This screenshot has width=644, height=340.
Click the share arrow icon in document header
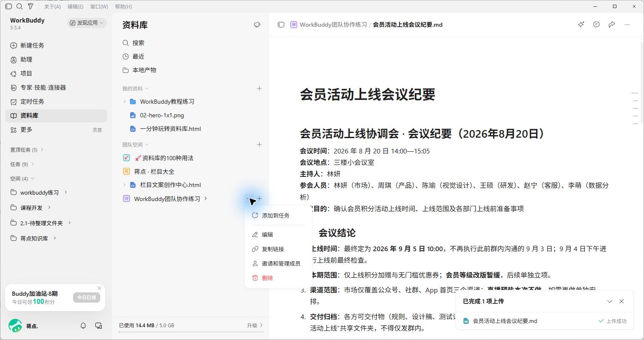pyautogui.click(x=612, y=25)
